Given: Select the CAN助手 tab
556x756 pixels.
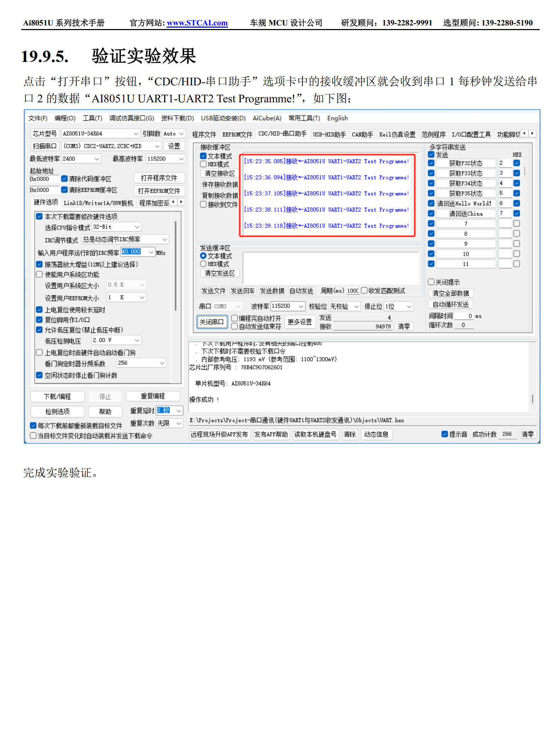Looking at the screenshot, I should (x=362, y=135).
